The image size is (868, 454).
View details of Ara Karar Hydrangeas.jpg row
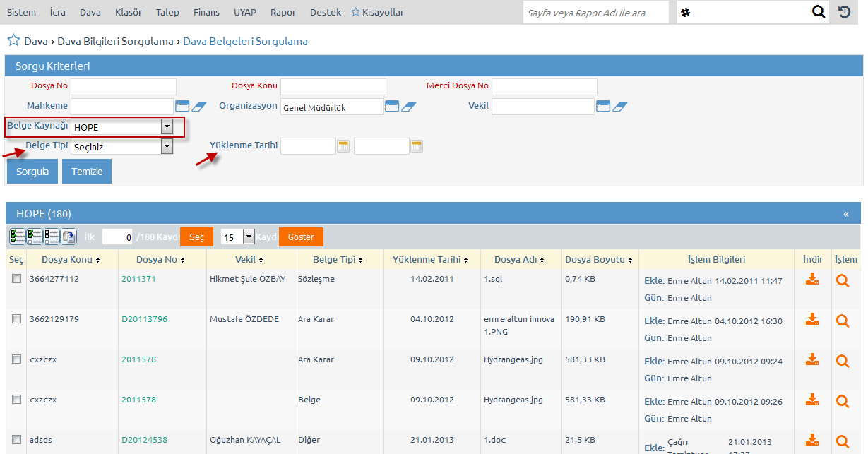[x=843, y=361]
